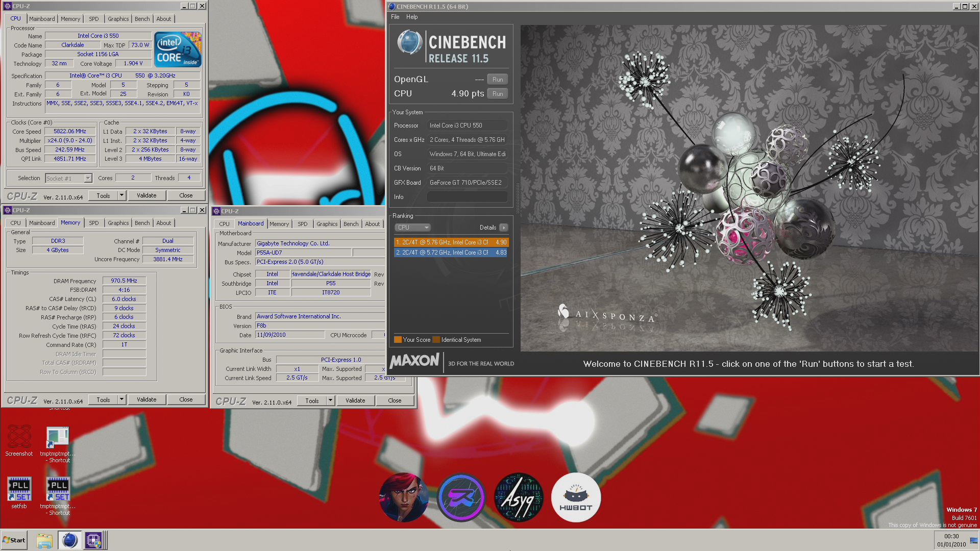Click the Core Voltage 1.904 V value
980x551 pixels.
(133, 63)
